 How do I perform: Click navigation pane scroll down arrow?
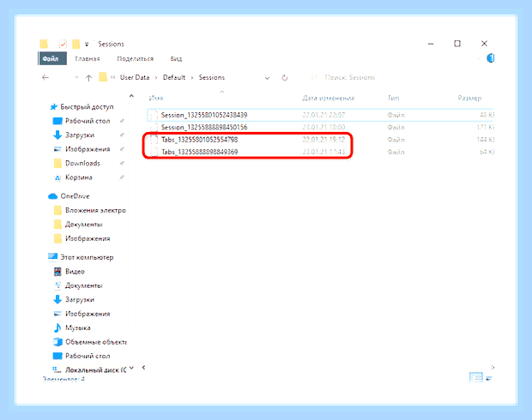(131, 368)
